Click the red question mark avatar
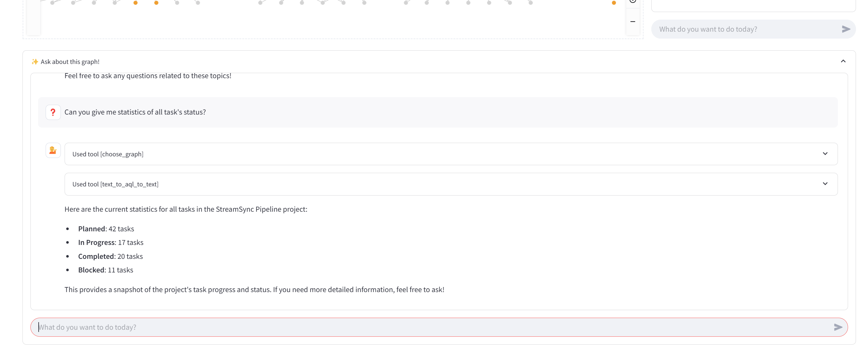Screen dimensions: 868x356 [53, 112]
